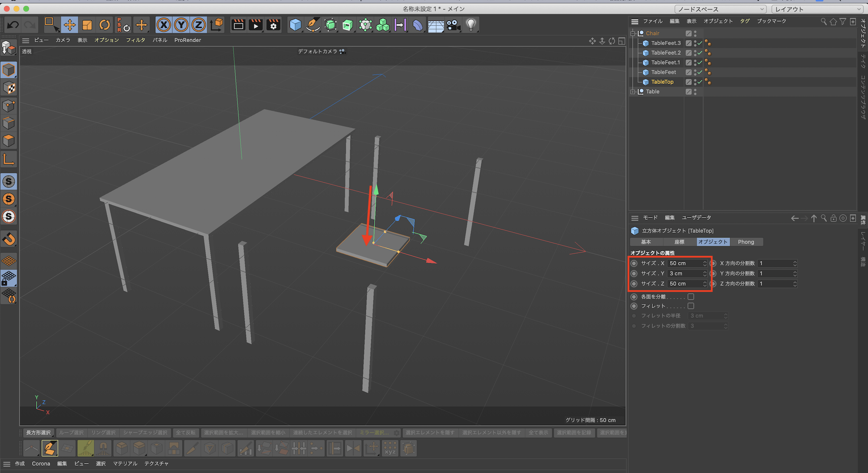Image resolution: width=868 pixels, height=473 pixels.
Task: Enable the フィレット checkbox
Action: (x=691, y=306)
